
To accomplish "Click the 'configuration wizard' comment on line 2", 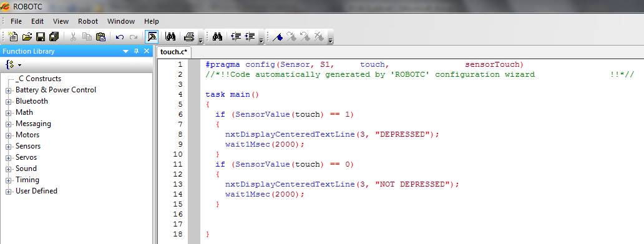I will [x=485, y=74].
